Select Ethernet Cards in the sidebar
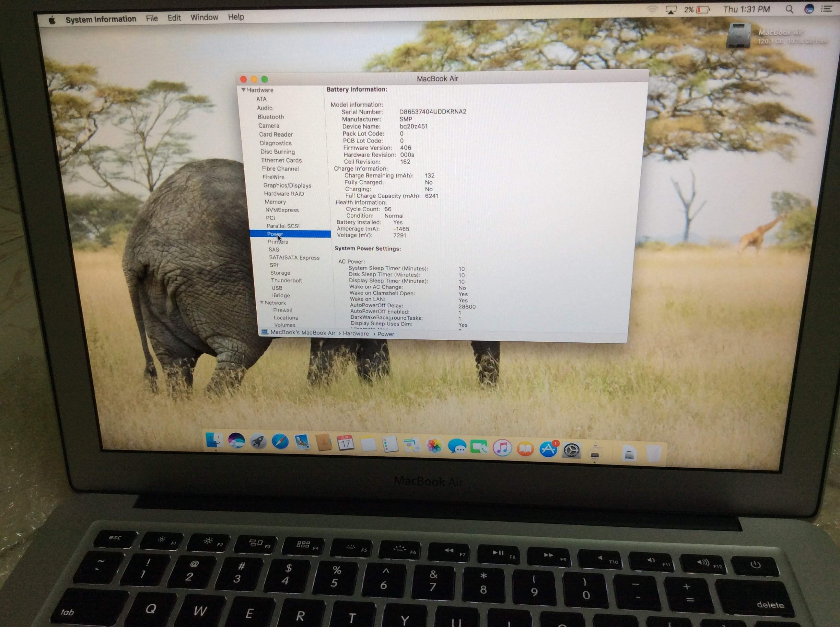The image size is (840, 627). 281,160
